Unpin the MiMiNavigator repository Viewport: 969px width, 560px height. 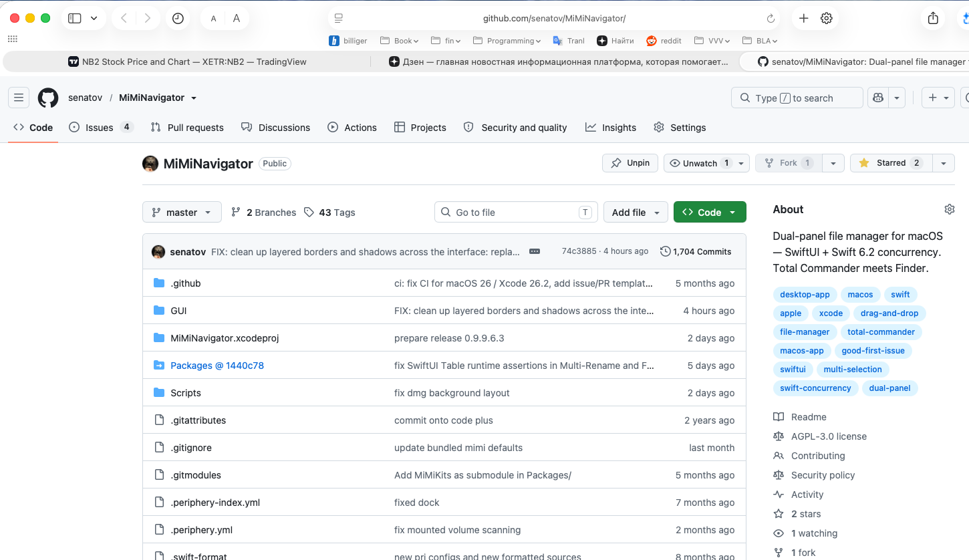pyautogui.click(x=630, y=163)
